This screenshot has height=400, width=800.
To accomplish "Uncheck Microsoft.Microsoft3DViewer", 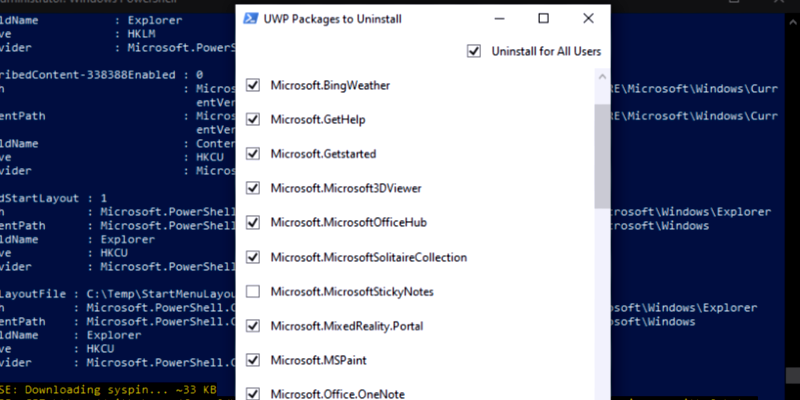I will (x=253, y=188).
